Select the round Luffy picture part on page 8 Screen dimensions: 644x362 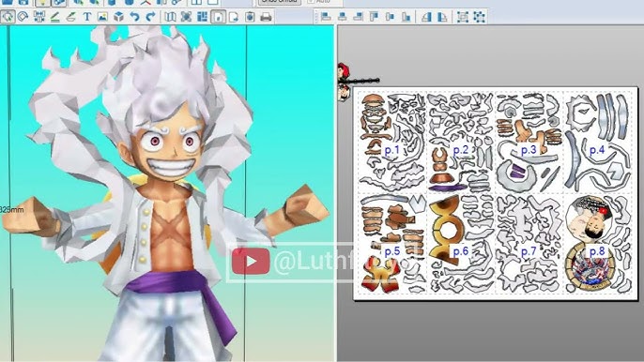point(590,219)
